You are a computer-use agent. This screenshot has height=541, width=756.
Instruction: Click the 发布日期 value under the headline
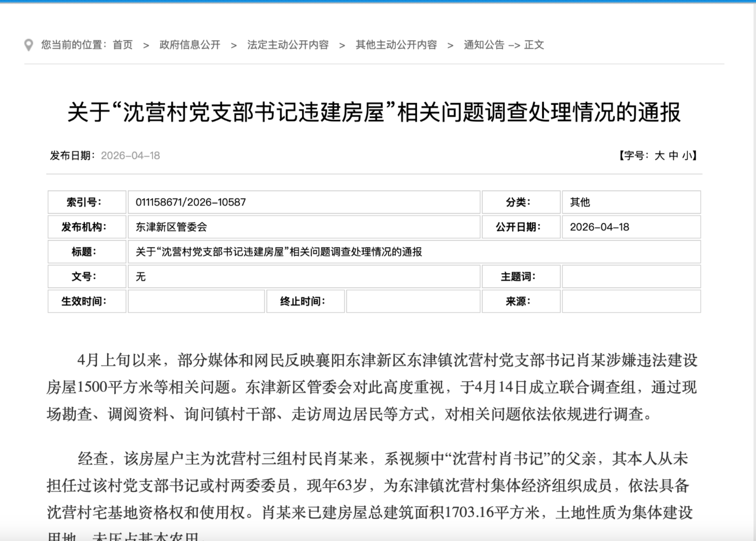(x=130, y=155)
